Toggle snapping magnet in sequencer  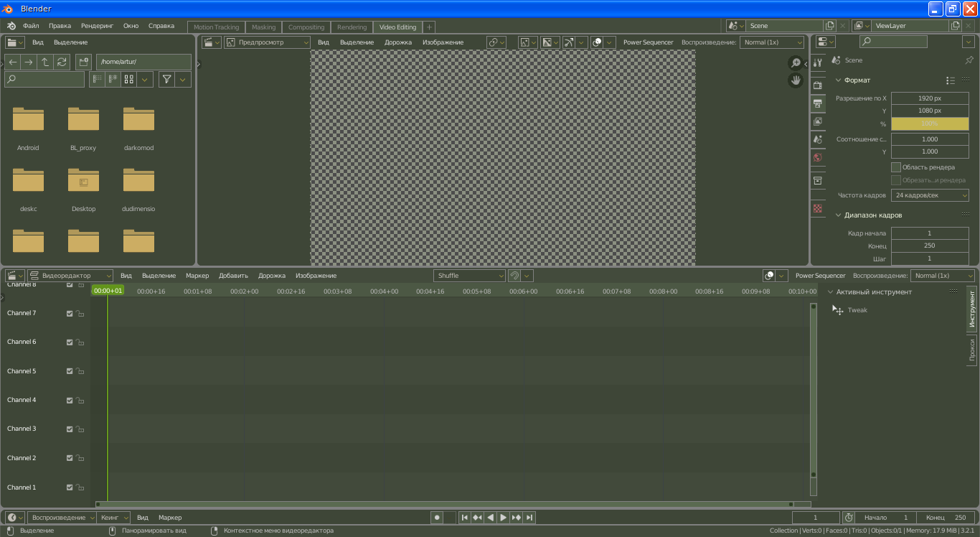514,276
